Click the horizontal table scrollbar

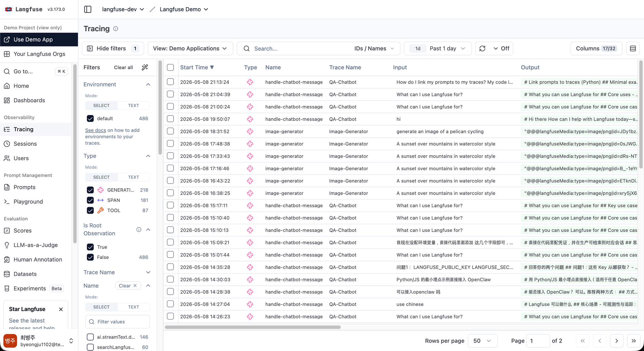[x=253, y=327]
